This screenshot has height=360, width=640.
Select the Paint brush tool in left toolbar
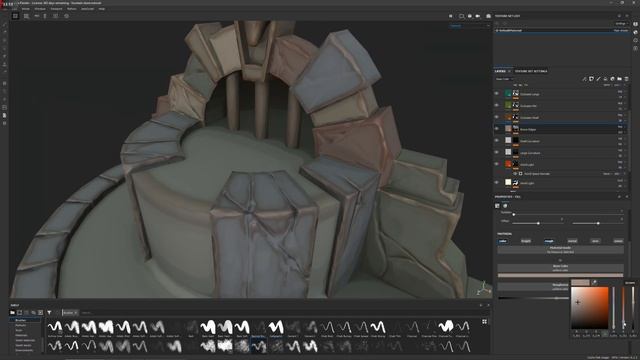coord(4,25)
